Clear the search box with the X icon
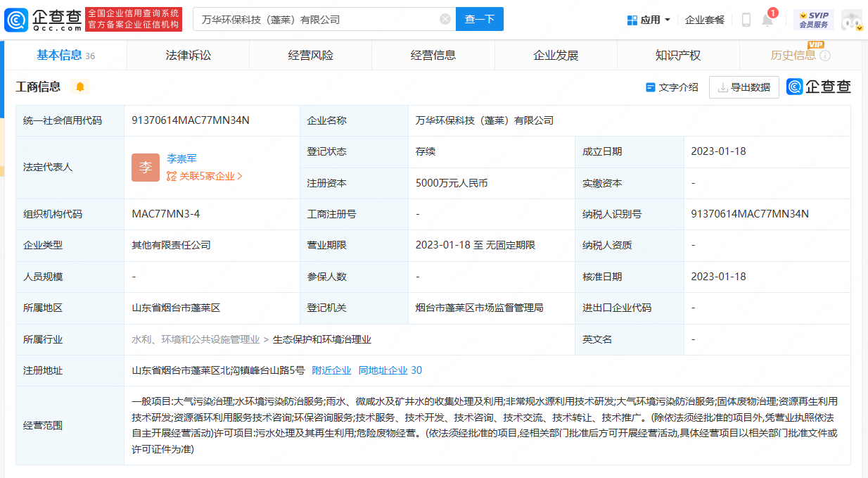868x478 pixels. tap(445, 20)
